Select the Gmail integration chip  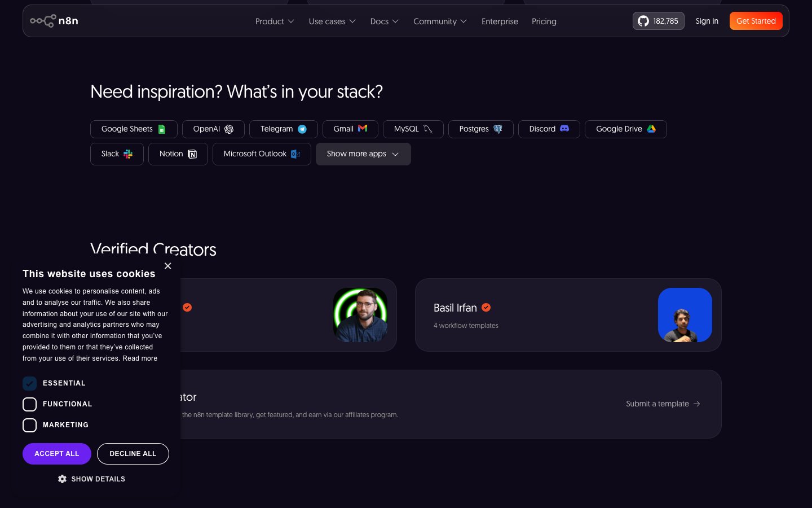350,129
